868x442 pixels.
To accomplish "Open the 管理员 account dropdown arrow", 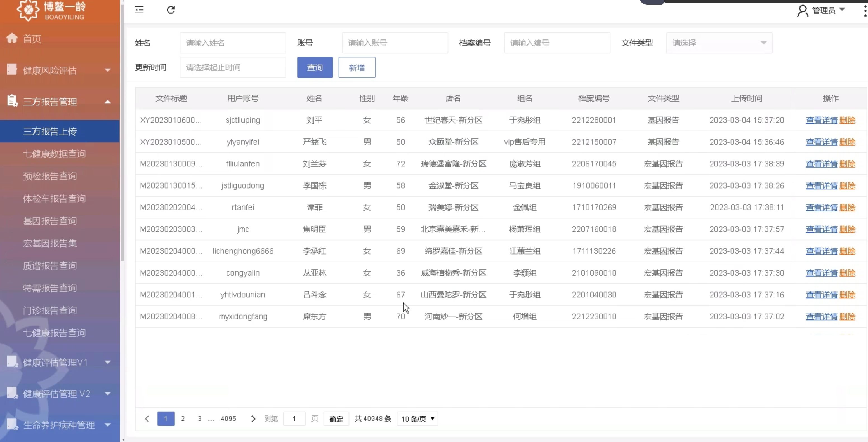I will pyautogui.click(x=842, y=10).
